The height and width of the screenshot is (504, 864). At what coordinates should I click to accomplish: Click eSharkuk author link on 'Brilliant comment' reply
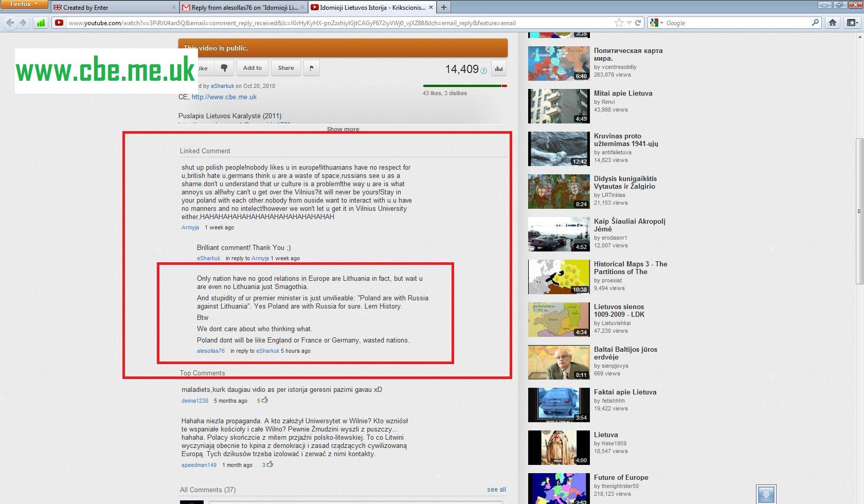tap(208, 258)
